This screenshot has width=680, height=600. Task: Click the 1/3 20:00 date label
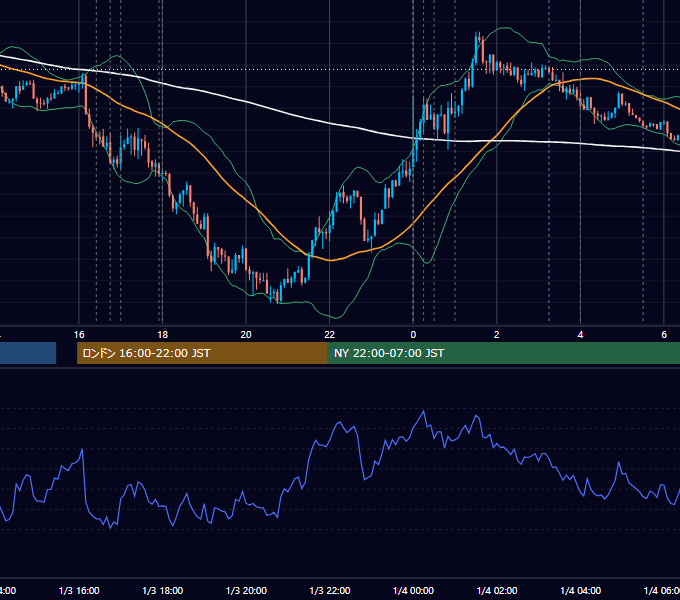pos(246,590)
